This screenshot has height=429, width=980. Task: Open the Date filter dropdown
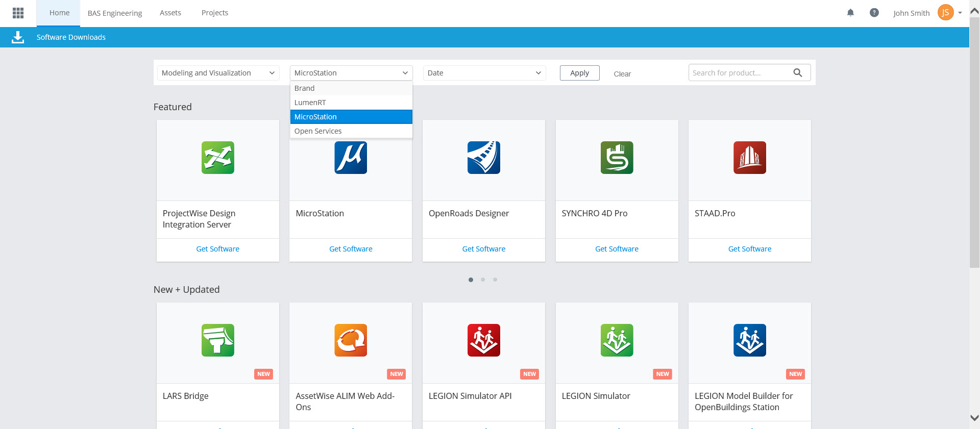tap(484, 73)
